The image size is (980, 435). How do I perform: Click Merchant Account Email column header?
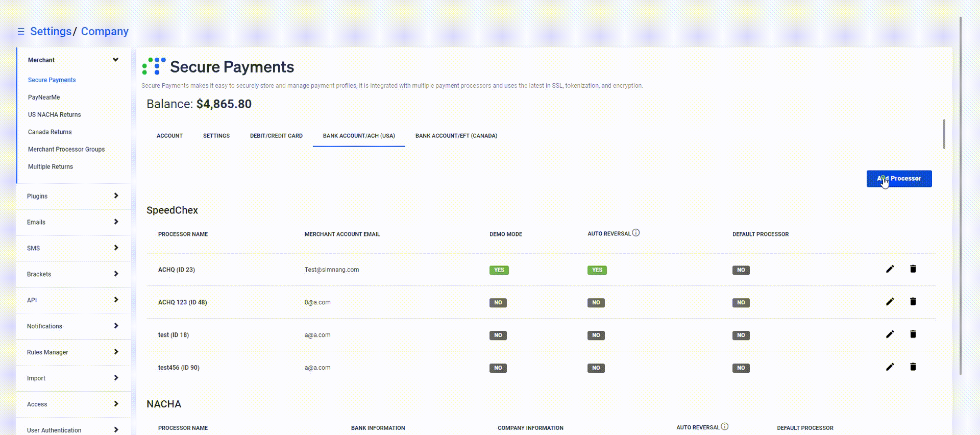(342, 234)
